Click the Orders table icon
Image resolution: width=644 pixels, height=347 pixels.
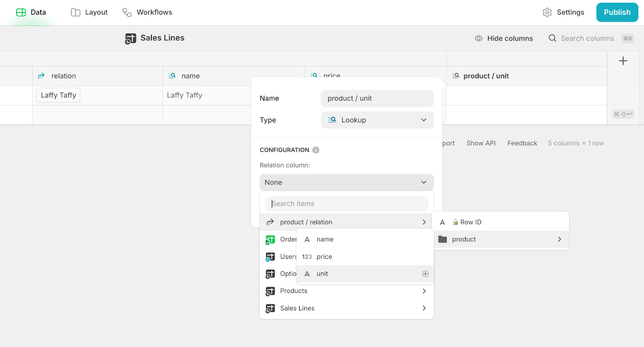pos(270,240)
